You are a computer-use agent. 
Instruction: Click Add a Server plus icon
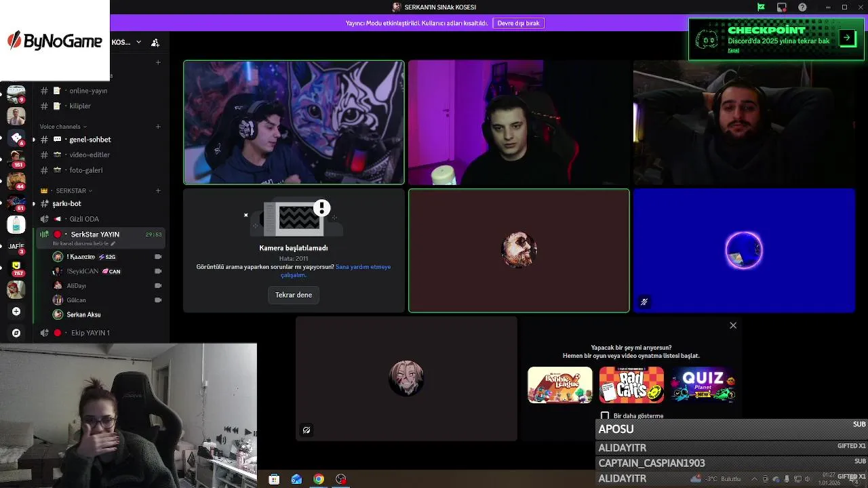coord(16,312)
